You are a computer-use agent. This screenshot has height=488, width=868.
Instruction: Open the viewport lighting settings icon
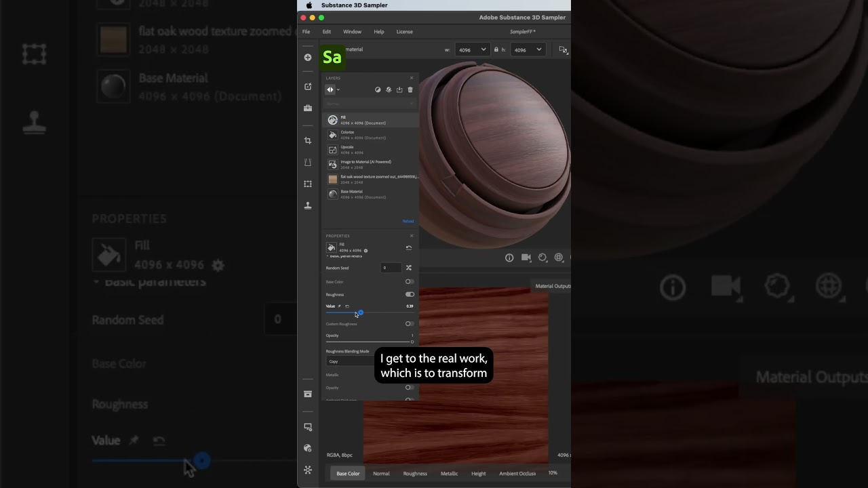point(542,258)
